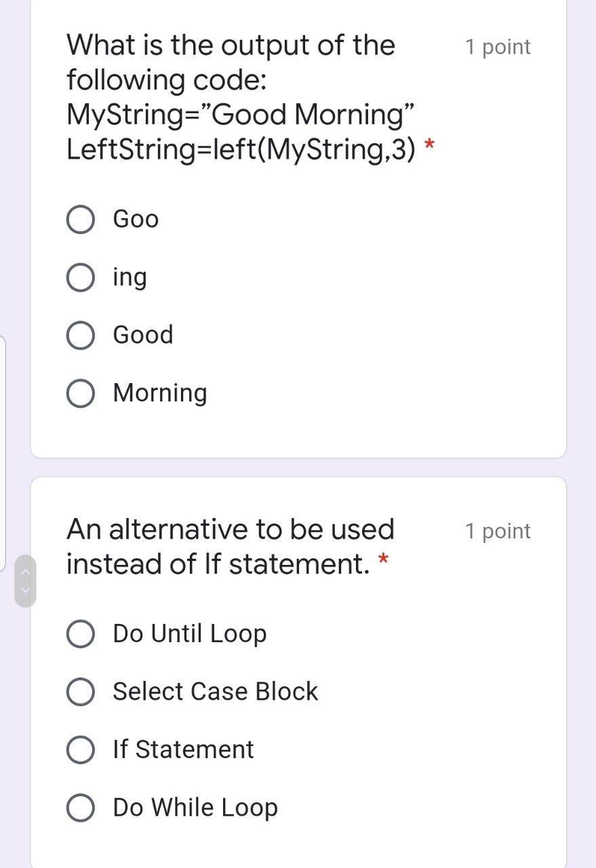Pick the 'If Statement' radio button
This screenshot has height=868, width=596.
point(81,750)
